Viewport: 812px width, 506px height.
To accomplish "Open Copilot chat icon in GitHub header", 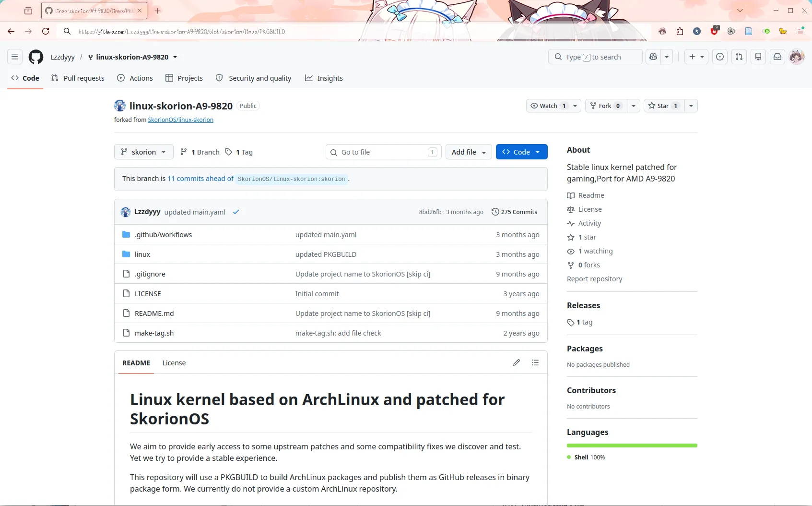I will click(x=653, y=57).
